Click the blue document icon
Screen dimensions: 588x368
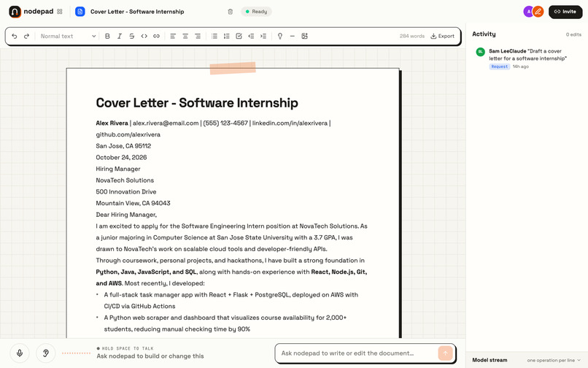[x=80, y=12]
